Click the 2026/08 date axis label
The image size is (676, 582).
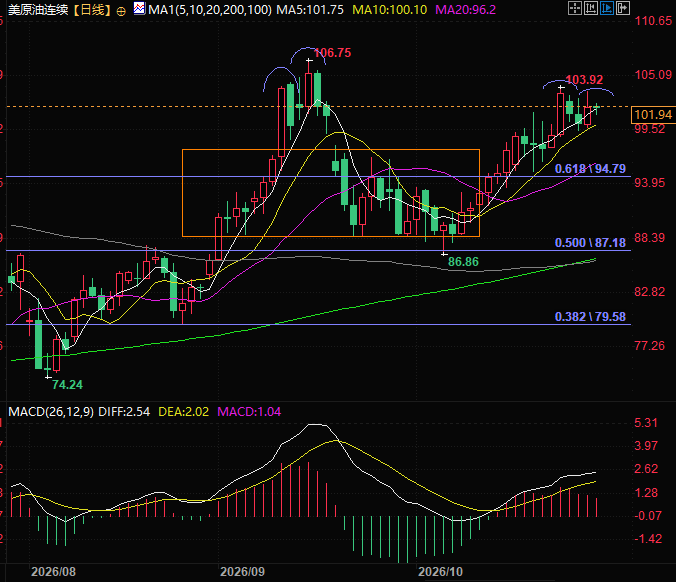53,572
